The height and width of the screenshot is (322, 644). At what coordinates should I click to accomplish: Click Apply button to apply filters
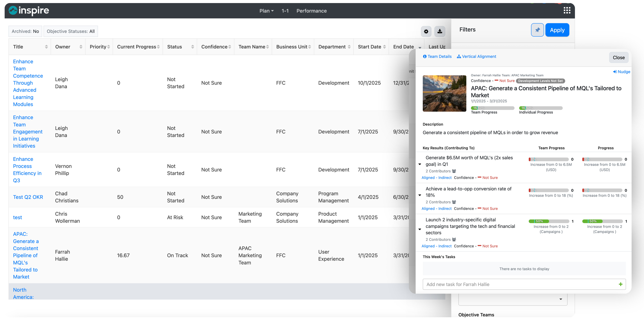point(558,30)
